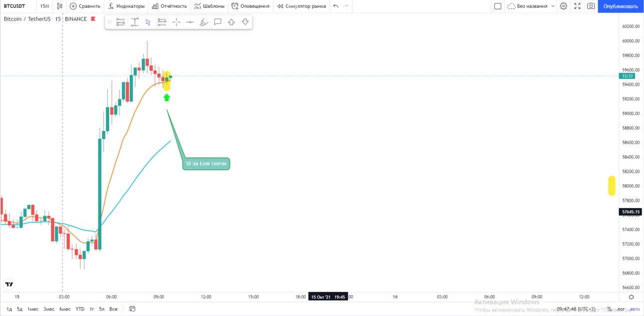Open the Отчётность financials menu
The image size is (644, 316).
click(x=169, y=6)
